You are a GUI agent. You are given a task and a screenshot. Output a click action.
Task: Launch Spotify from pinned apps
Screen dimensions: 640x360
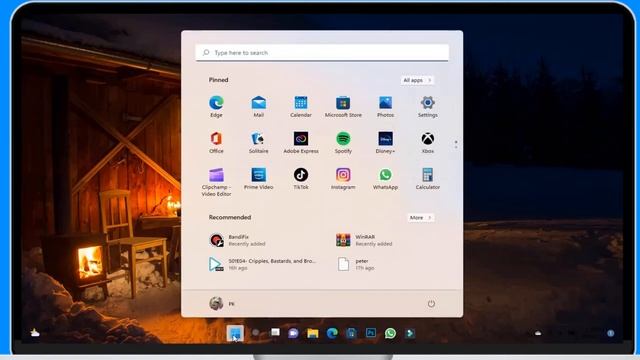click(343, 142)
